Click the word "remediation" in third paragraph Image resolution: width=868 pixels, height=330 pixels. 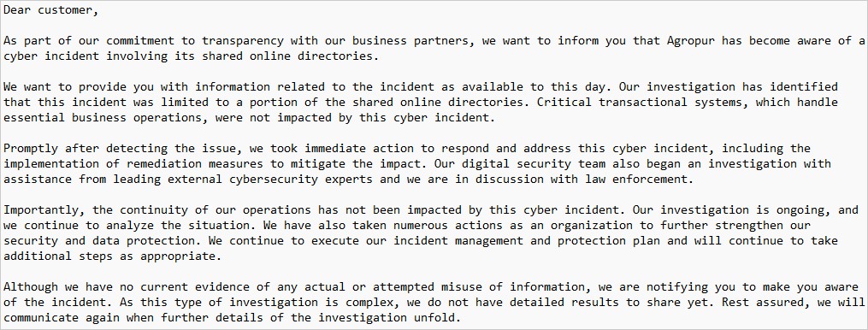pos(164,164)
